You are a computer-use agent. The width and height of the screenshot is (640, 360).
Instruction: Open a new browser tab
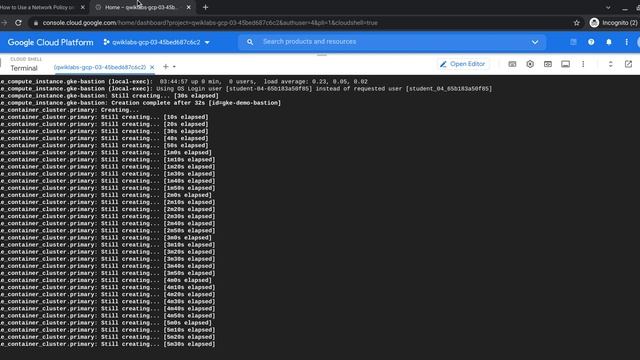click(x=205, y=7)
